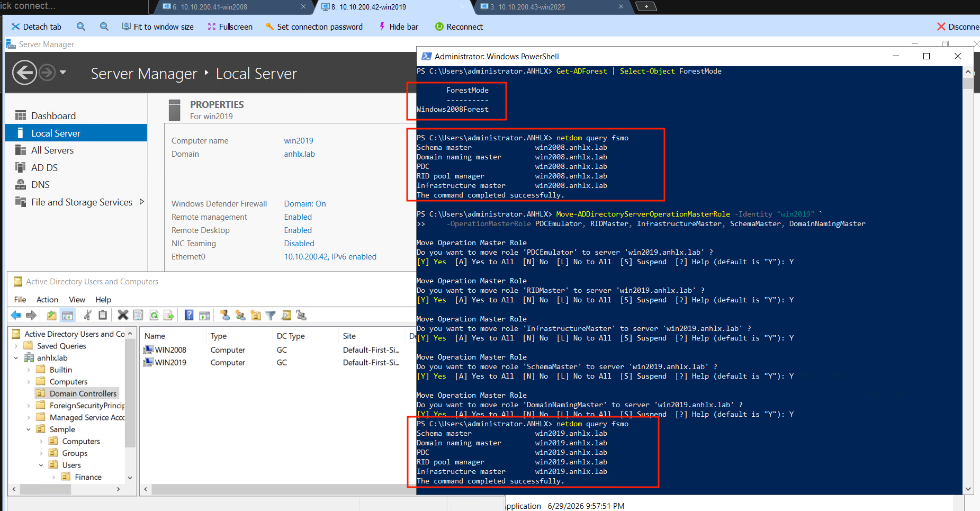Open the View menu in ADUC
980x511 pixels.
tap(77, 300)
